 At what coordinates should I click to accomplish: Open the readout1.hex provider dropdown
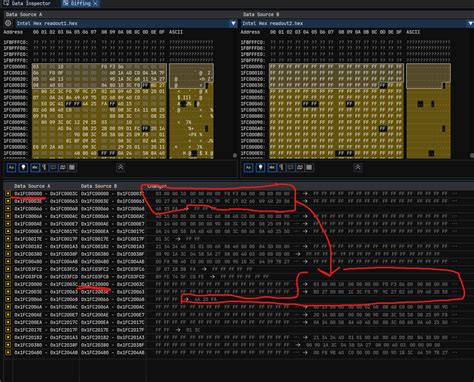click(126, 23)
